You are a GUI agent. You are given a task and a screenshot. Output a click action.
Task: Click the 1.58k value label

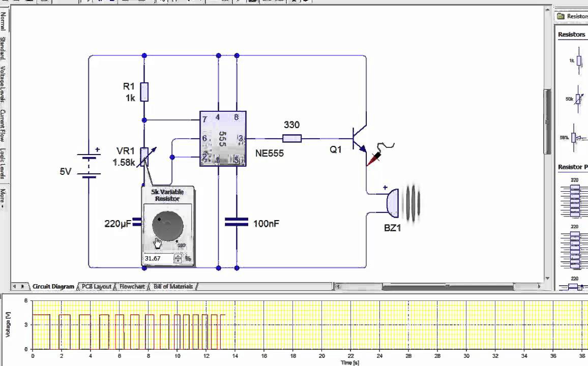click(x=124, y=163)
